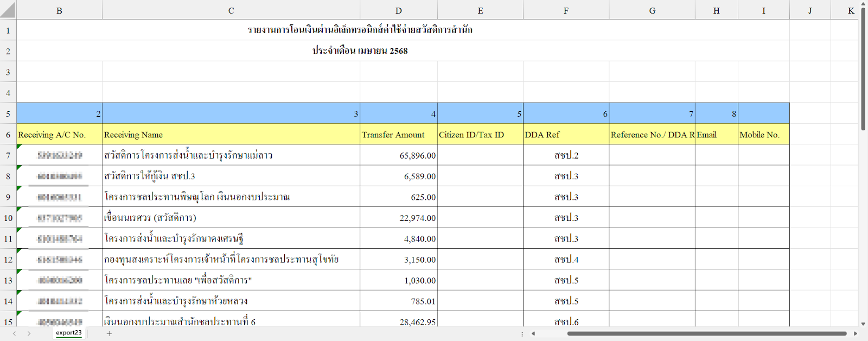
Task: Click the 'โครงการชลประทานเลย' name cell
Action: coord(231,280)
